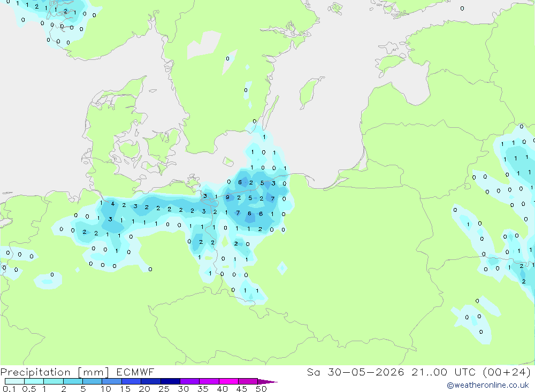Screen dimensions: 535x392
Task: Pick the royal blue 15–20 legend swatch
Action: click(131, 381)
